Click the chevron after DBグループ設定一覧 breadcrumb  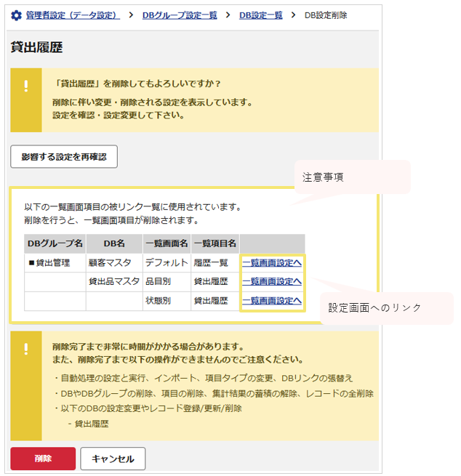pos(228,15)
